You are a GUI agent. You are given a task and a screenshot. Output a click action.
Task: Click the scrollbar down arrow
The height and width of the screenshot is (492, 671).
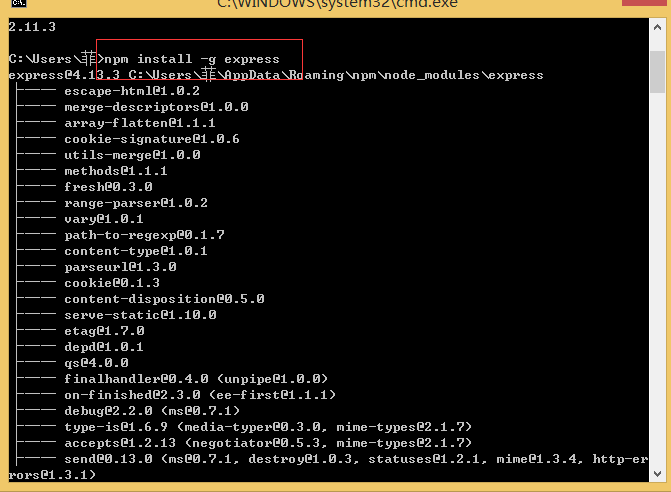coord(657,474)
